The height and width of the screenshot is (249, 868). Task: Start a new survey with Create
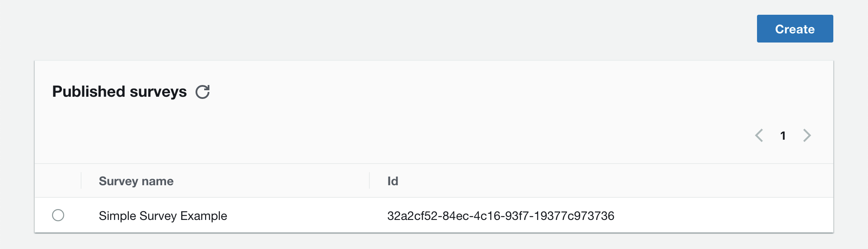(x=795, y=29)
